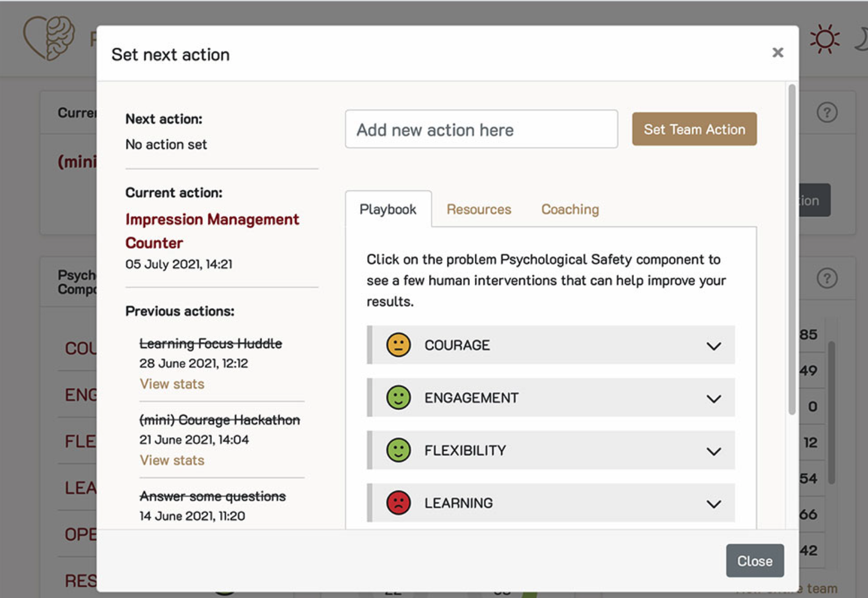Click the green smiley beside FLEXIBILITY
The image size is (868, 598).
click(x=399, y=450)
